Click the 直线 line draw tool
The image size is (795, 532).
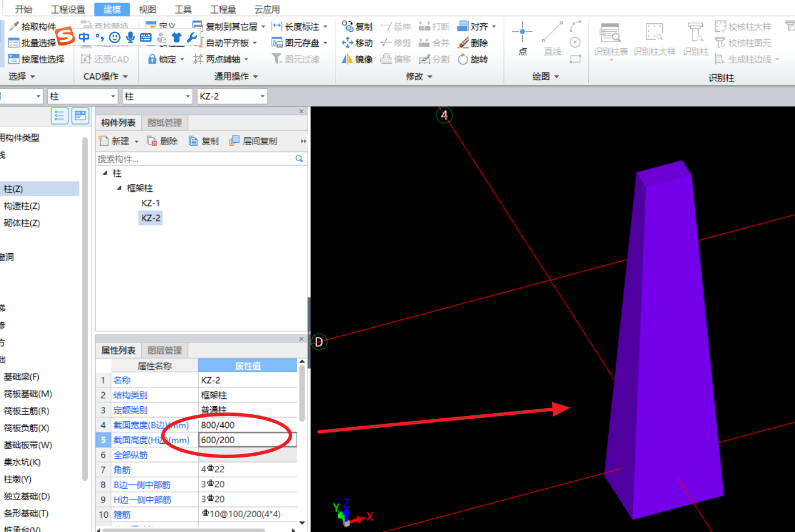click(x=552, y=39)
